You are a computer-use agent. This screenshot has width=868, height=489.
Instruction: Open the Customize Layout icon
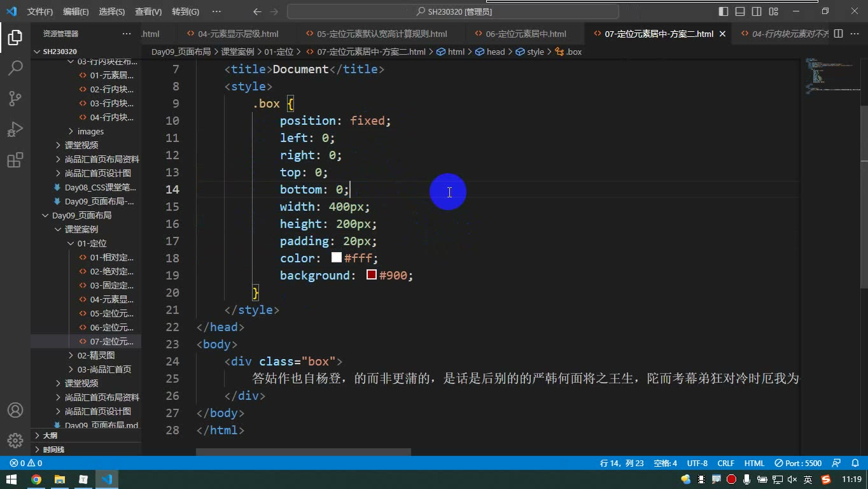tap(773, 11)
